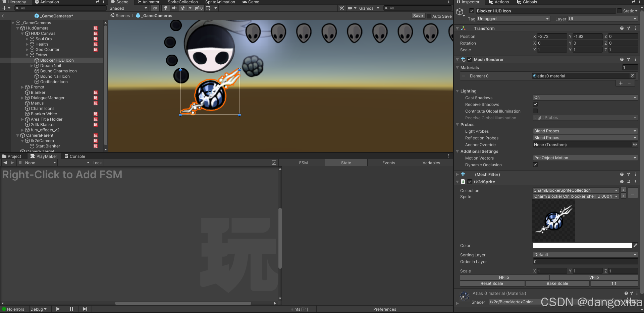Toggle hidden objects visibility icon

point(199,8)
